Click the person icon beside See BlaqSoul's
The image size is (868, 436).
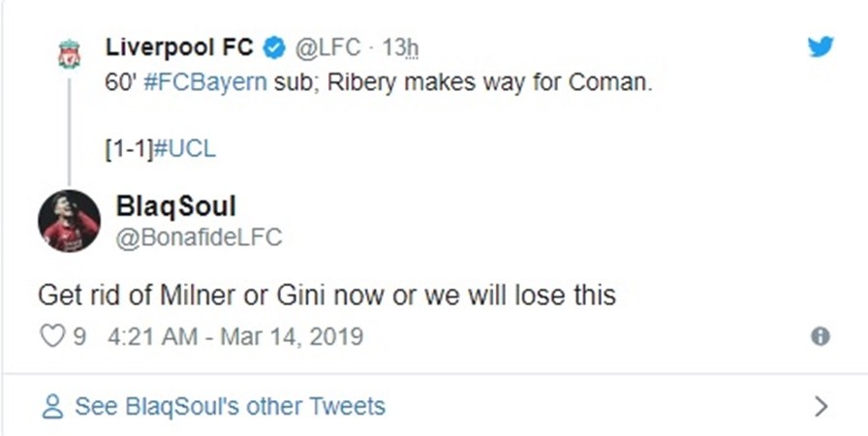coord(54,406)
